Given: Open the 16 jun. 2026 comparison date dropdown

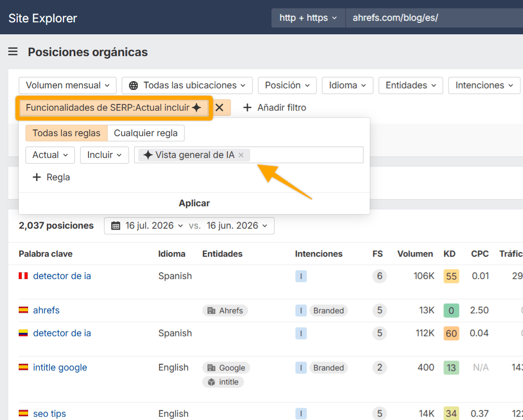Looking at the screenshot, I should click(x=237, y=226).
